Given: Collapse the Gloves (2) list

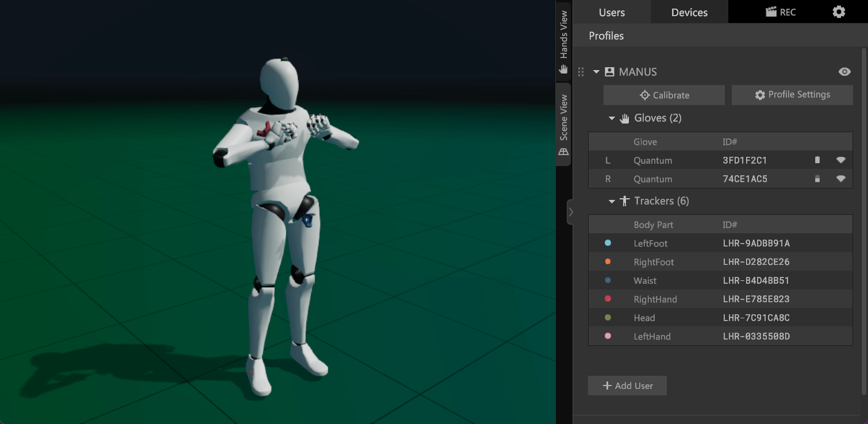Looking at the screenshot, I should 612,118.
